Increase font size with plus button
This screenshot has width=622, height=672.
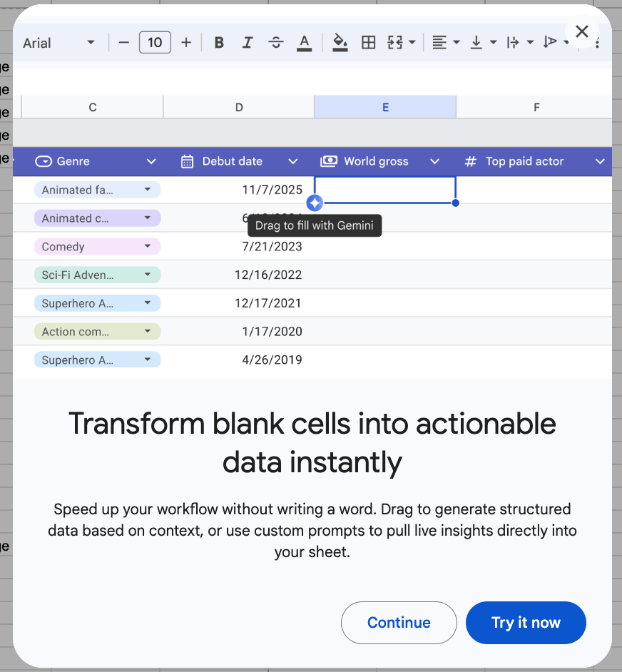click(186, 42)
